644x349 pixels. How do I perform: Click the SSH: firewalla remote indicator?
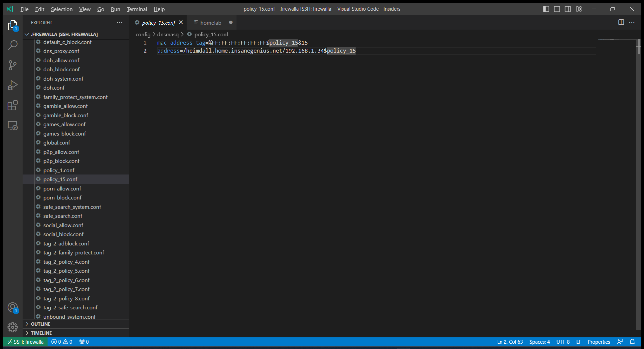click(x=25, y=342)
